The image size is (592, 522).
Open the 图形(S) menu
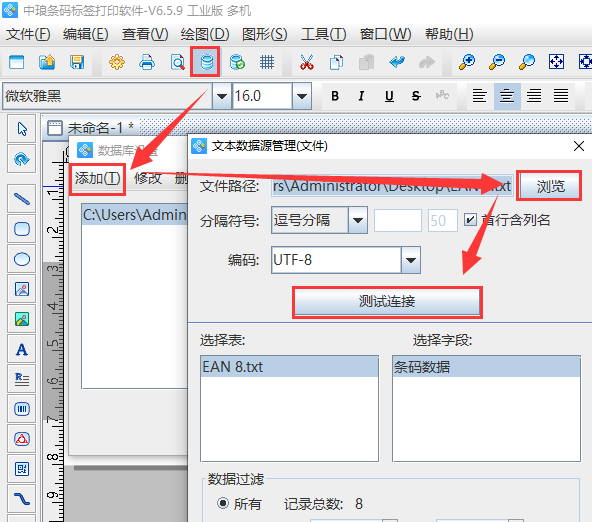[265, 34]
